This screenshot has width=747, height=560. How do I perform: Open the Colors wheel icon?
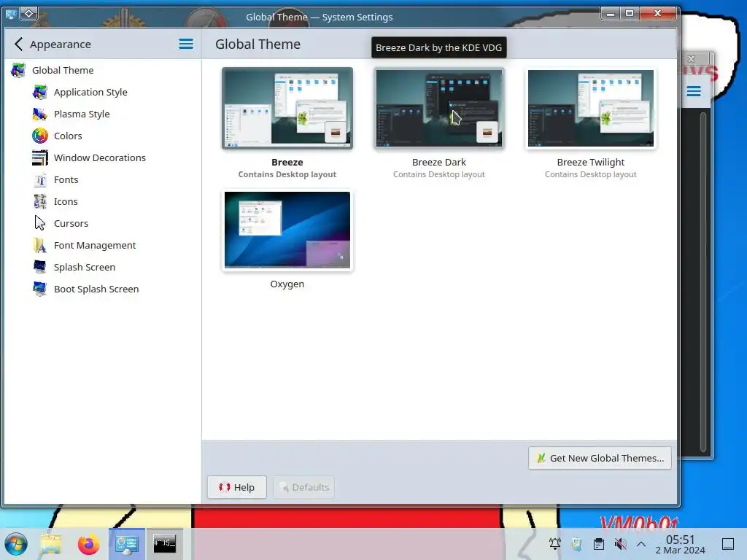click(x=40, y=136)
